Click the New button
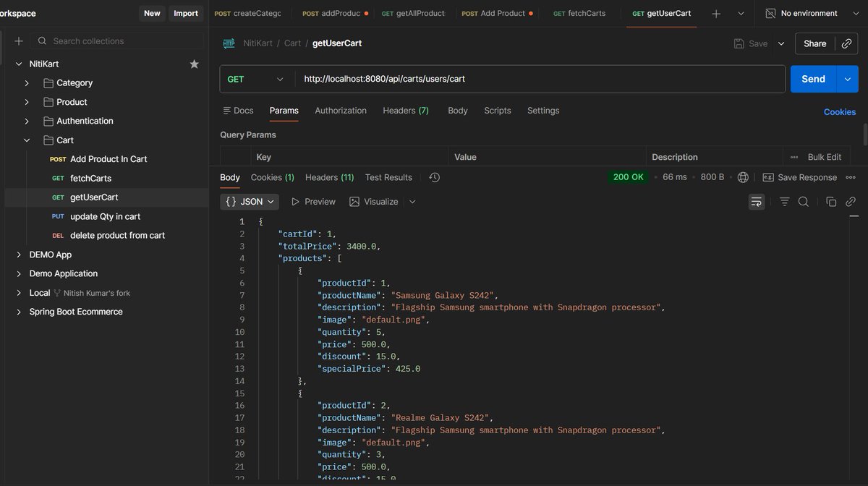 point(152,13)
